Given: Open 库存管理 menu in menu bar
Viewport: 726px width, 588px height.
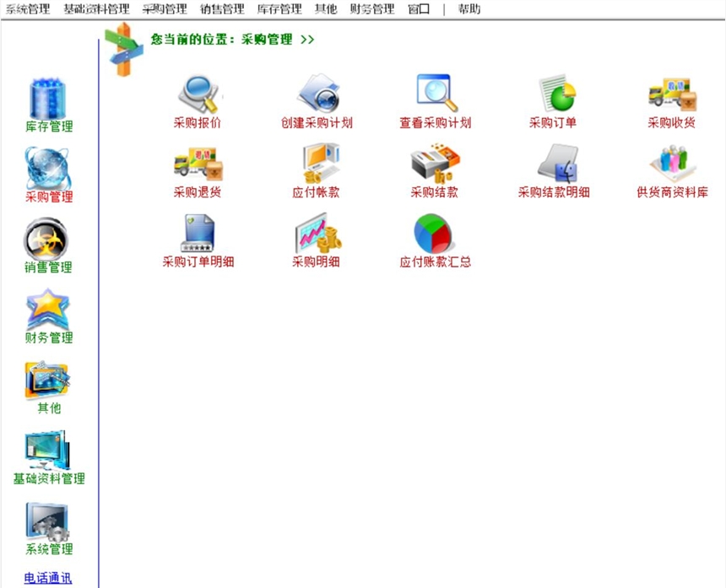Looking at the screenshot, I should [279, 8].
